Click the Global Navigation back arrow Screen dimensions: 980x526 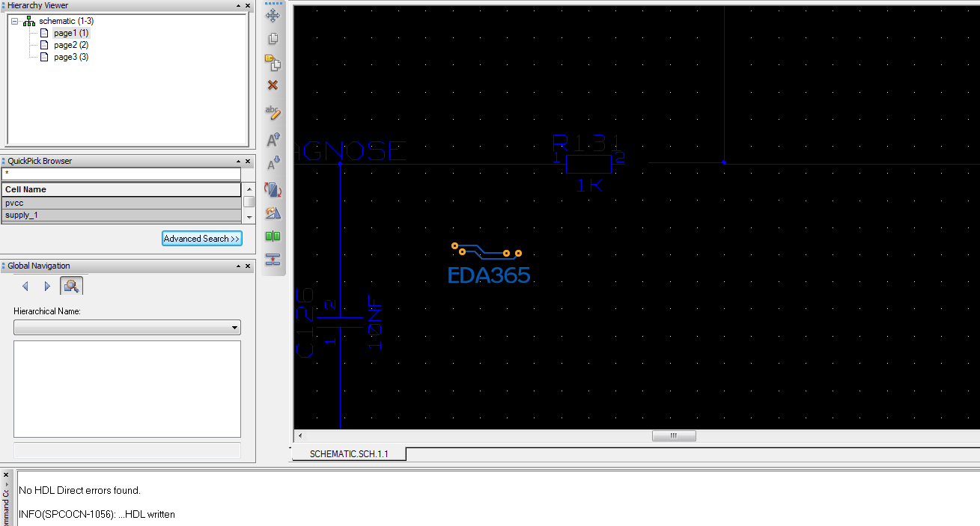25,286
